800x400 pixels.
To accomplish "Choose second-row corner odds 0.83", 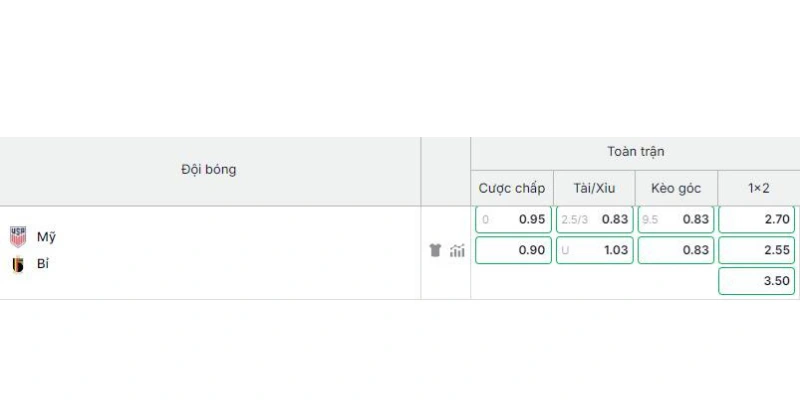I will click(676, 250).
